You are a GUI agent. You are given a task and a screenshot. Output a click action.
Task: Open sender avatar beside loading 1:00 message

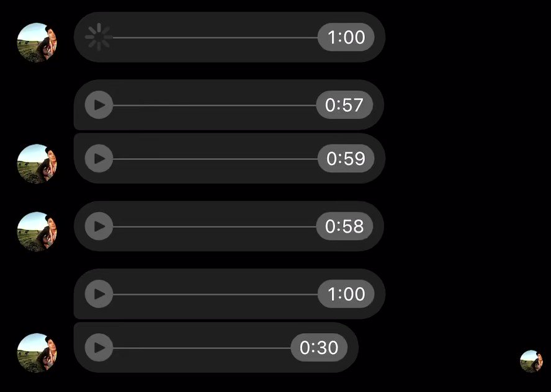(37, 43)
